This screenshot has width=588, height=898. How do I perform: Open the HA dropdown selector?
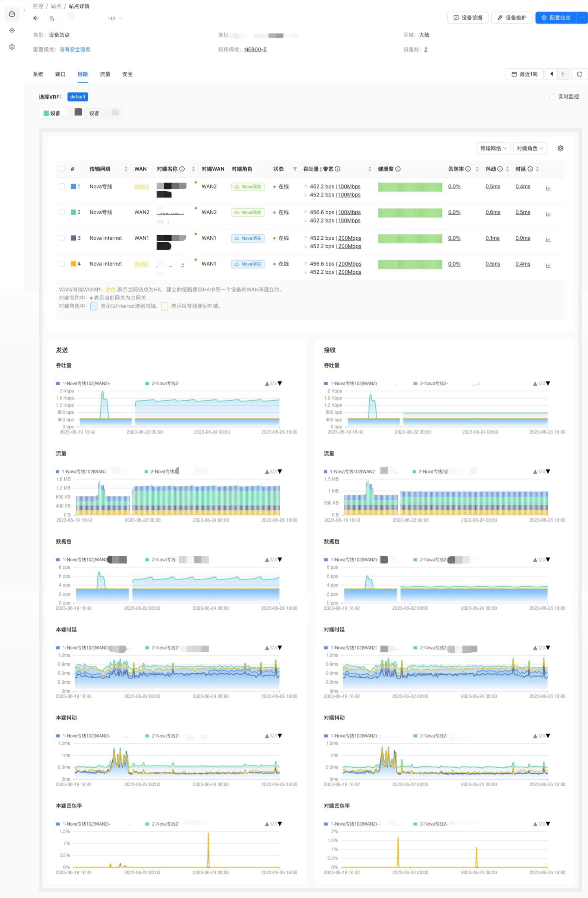tap(115, 19)
